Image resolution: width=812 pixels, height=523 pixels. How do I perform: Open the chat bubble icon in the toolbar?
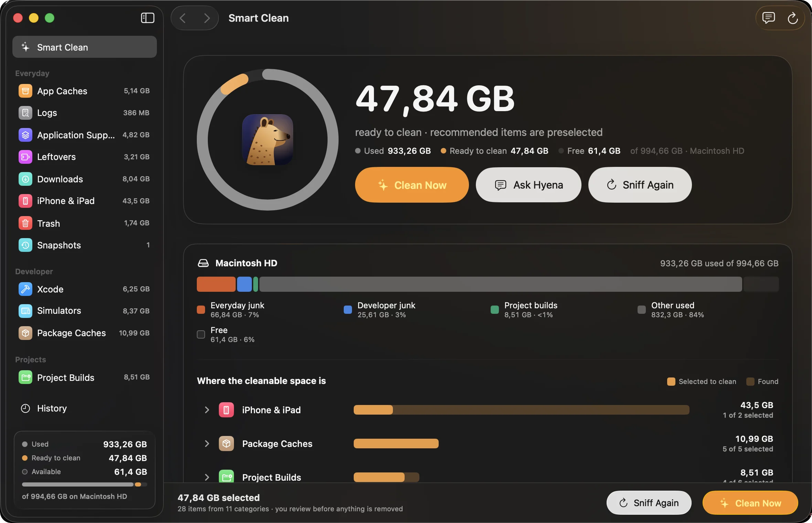768,18
